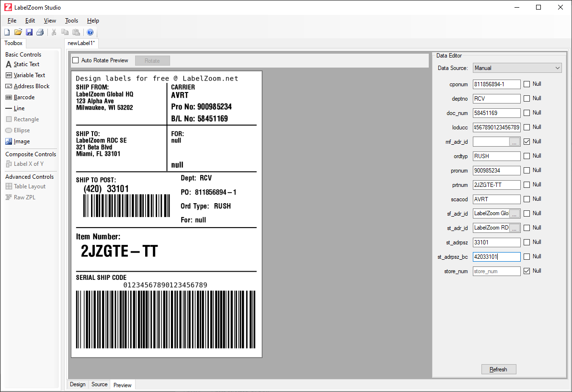Image resolution: width=572 pixels, height=392 pixels.
Task: Select the Rectangle control
Action: [22, 119]
